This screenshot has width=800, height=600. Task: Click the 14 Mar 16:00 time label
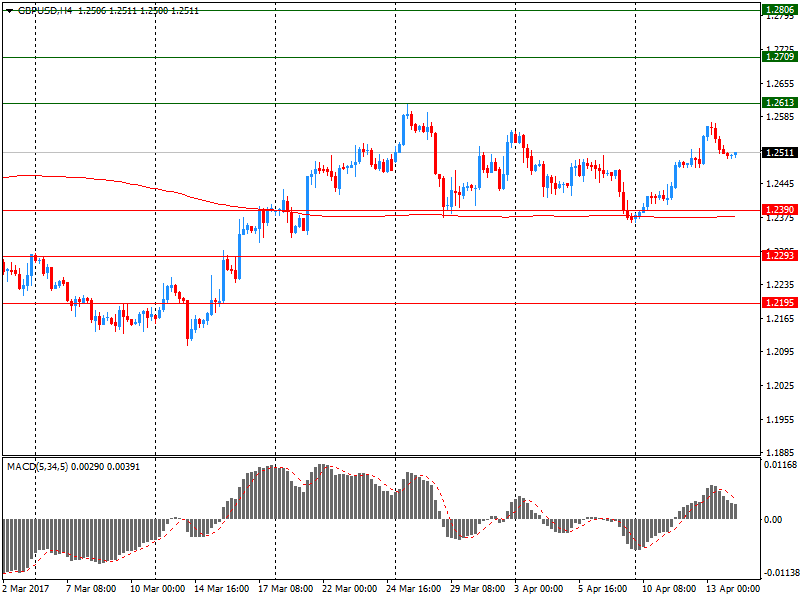[x=222, y=589]
